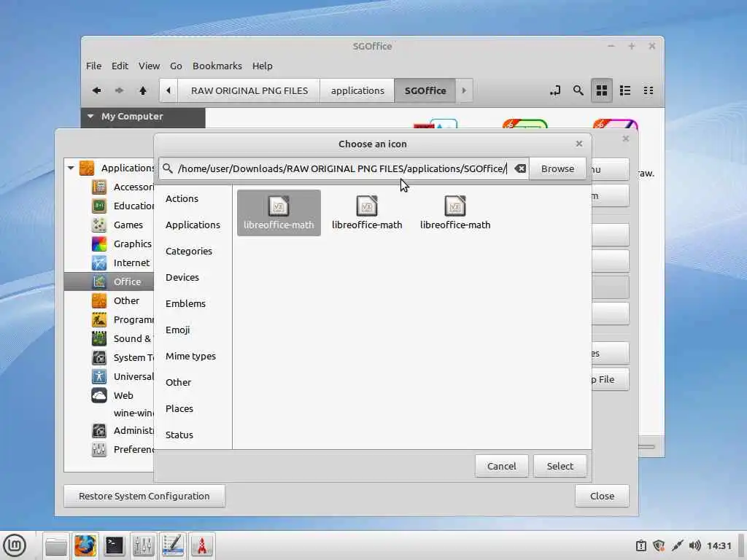Open the Actions icon category
The image size is (747, 560).
182,198
